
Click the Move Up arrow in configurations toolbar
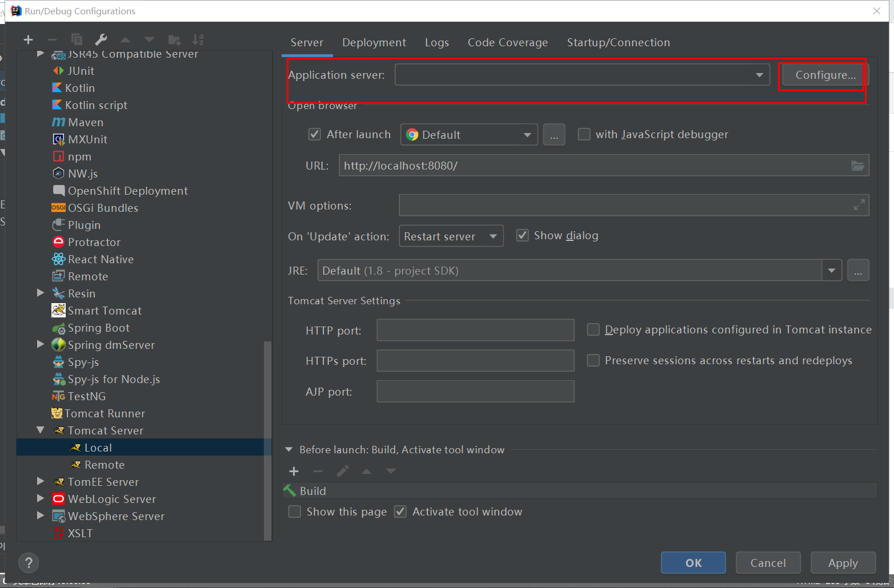tap(125, 40)
